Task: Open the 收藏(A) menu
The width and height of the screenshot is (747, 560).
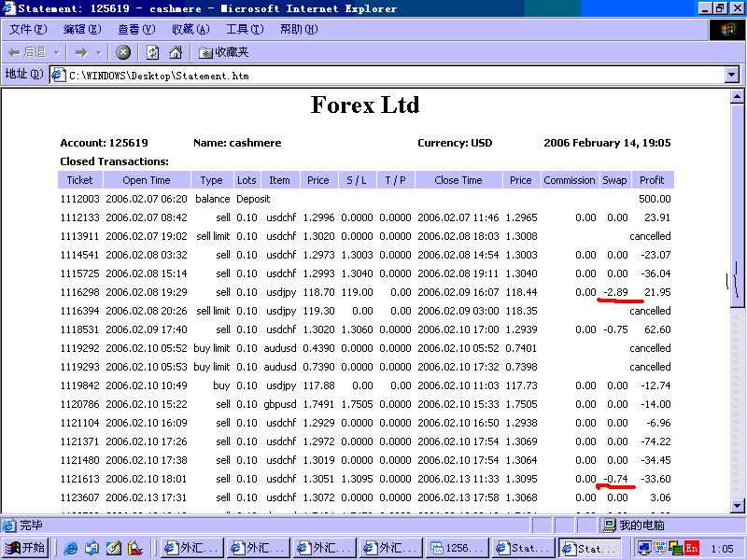Action: pyautogui.click(x=190, y=30)
